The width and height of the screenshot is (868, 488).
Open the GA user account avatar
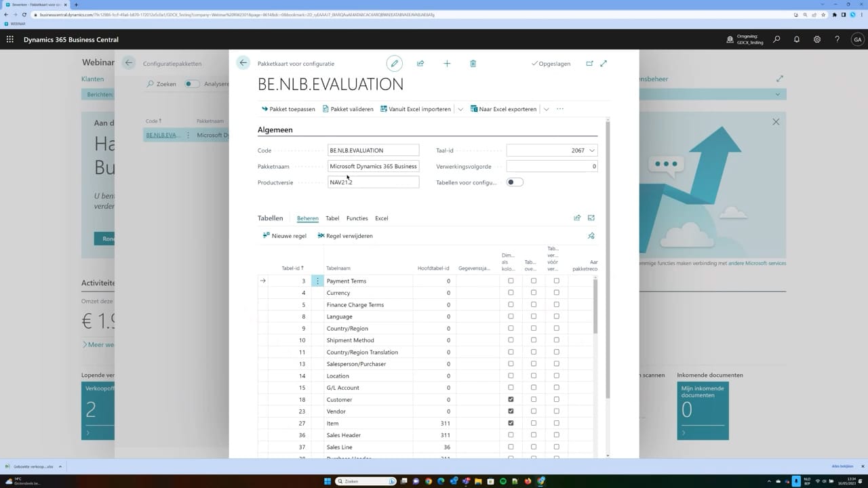[x=858, y=39]
